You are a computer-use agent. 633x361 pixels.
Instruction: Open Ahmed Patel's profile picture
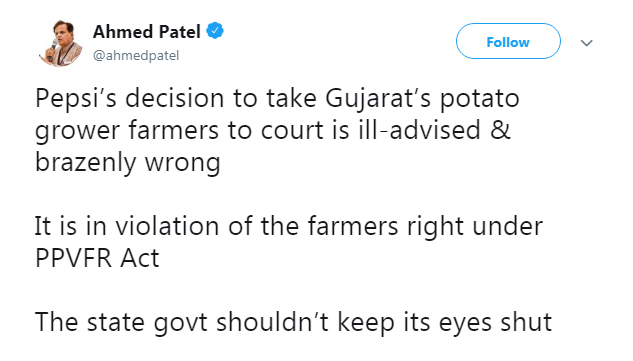click(60, 43)
